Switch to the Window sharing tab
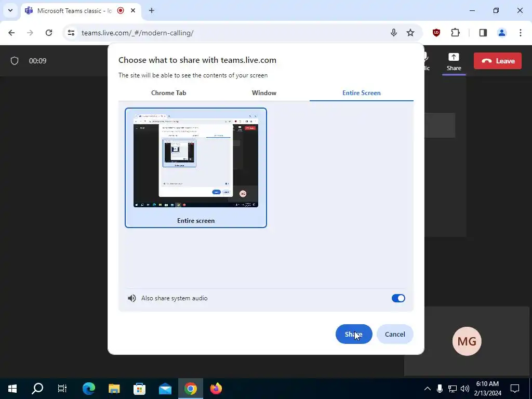532x399 pixels. [264, 93]
